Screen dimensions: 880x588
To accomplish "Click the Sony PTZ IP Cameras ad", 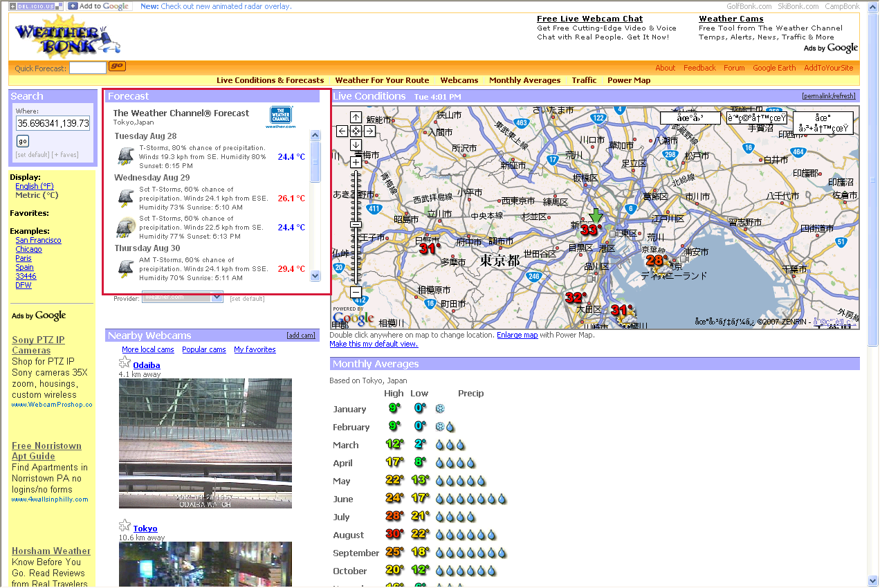I will pos(38,345).
